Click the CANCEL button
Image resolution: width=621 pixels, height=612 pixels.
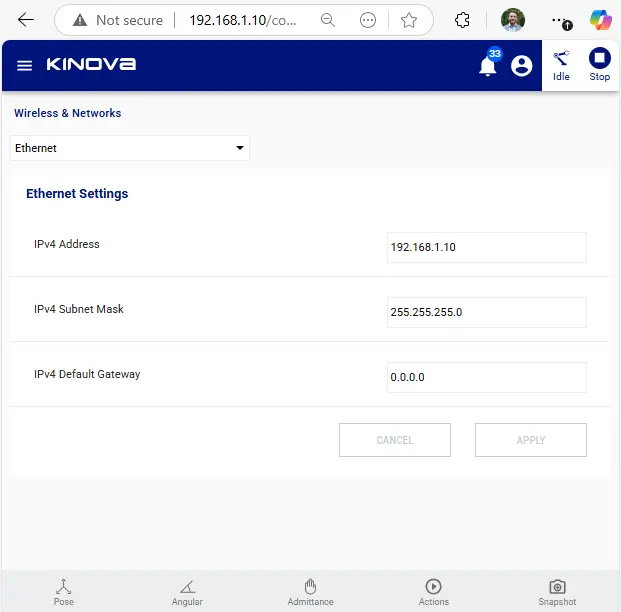[x=395, y=440]
